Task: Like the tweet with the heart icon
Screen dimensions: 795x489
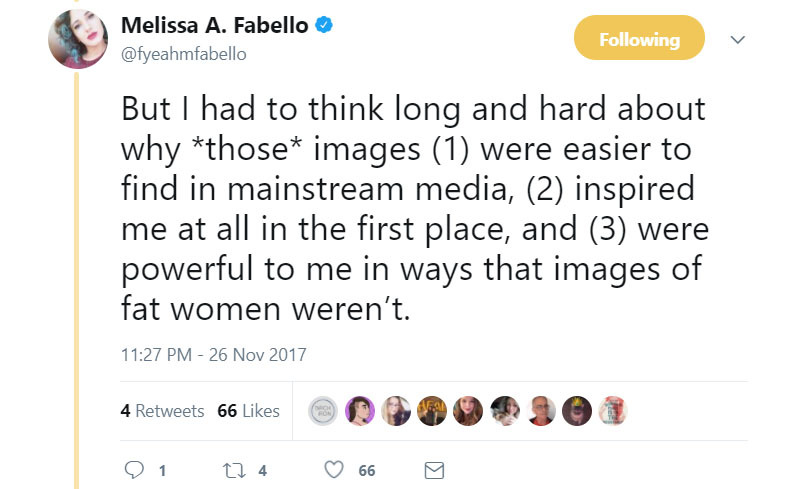Action: [335, 469]
